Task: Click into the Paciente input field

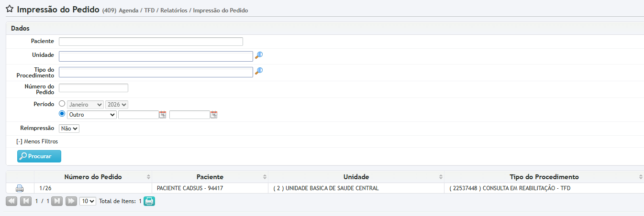Action: tap(151, 42)
